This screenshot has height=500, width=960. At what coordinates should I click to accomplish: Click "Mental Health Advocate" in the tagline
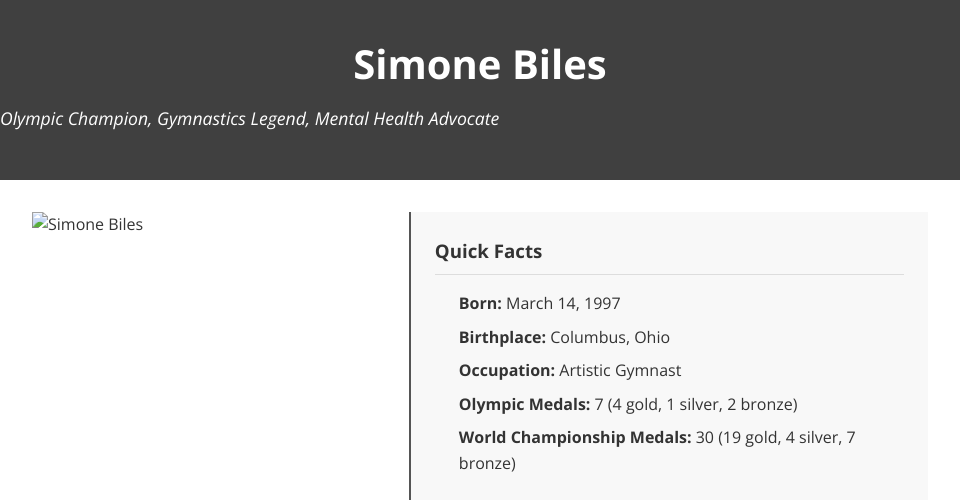click(407, 119)
